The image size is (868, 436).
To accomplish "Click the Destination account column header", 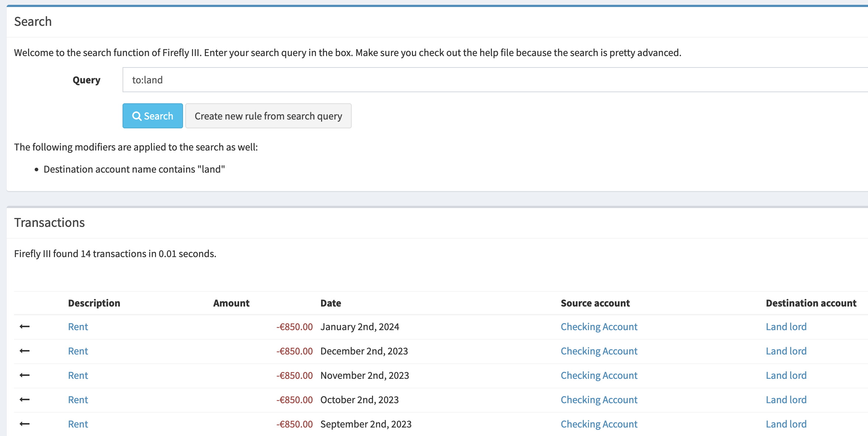I will tap(810, 303).
